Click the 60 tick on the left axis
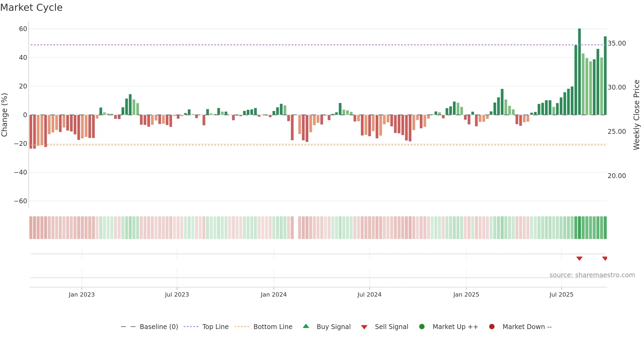644x362 pixels. (x=23, y=29)
